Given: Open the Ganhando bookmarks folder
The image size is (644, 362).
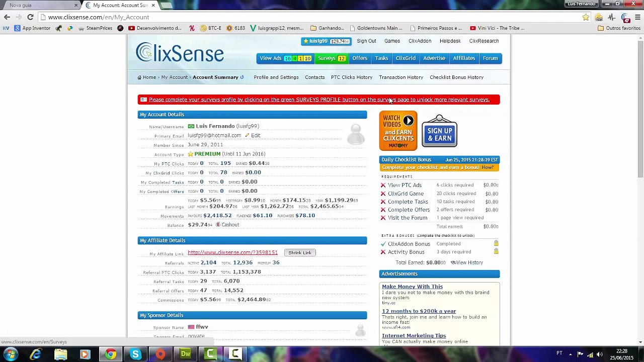Looking at the screenshot, I should (327, 28).
